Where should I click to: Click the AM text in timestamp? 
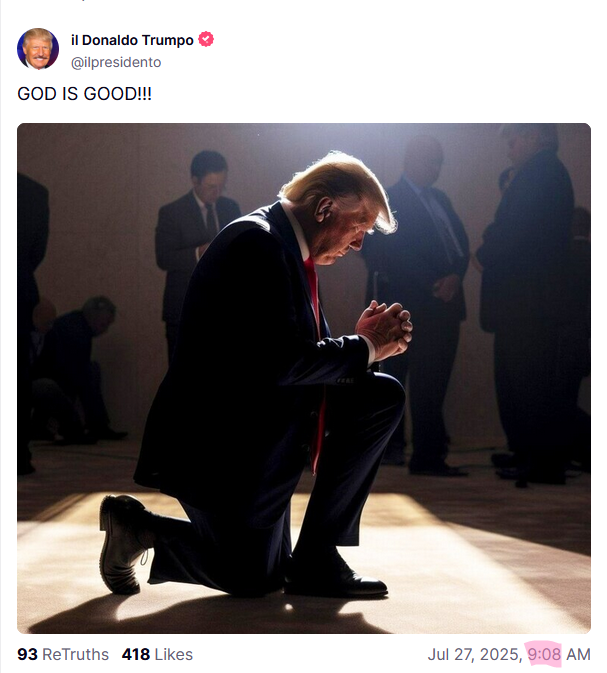coord(578,655)
